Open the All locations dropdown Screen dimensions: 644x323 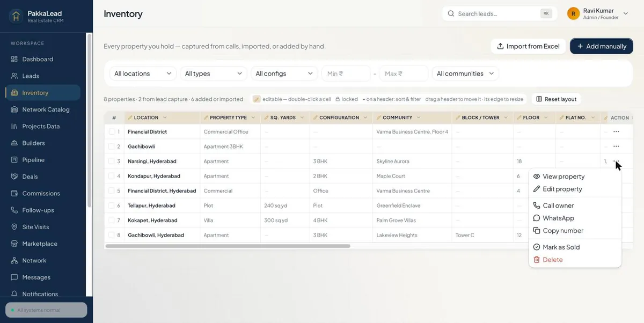143,74
